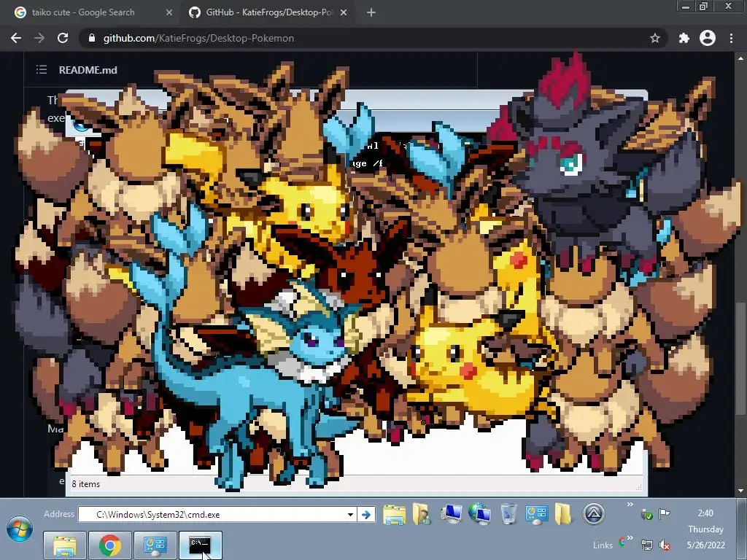Screen dimensions: 747x560
Task: Open the clock showing 2:40 Thursday
Action: [x=705, y=529]
